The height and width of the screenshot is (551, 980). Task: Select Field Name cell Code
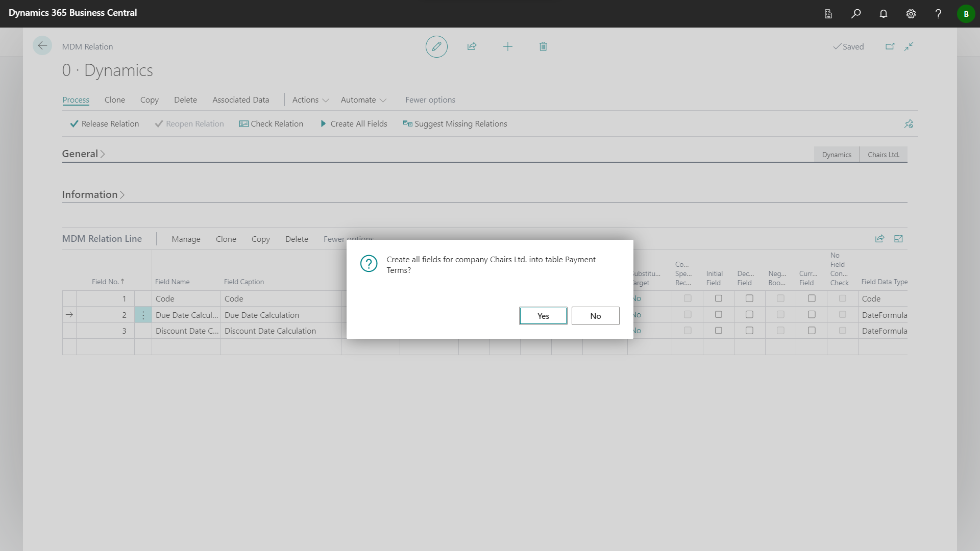click(x=186, y=298)
